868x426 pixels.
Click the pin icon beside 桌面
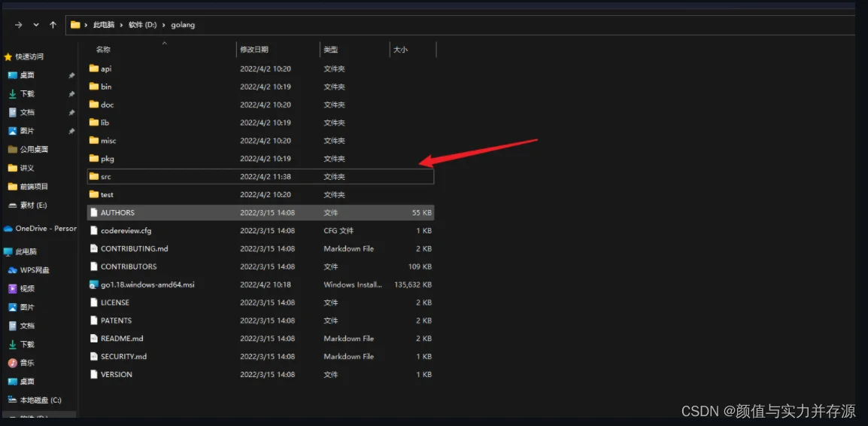tap(71, 75)
